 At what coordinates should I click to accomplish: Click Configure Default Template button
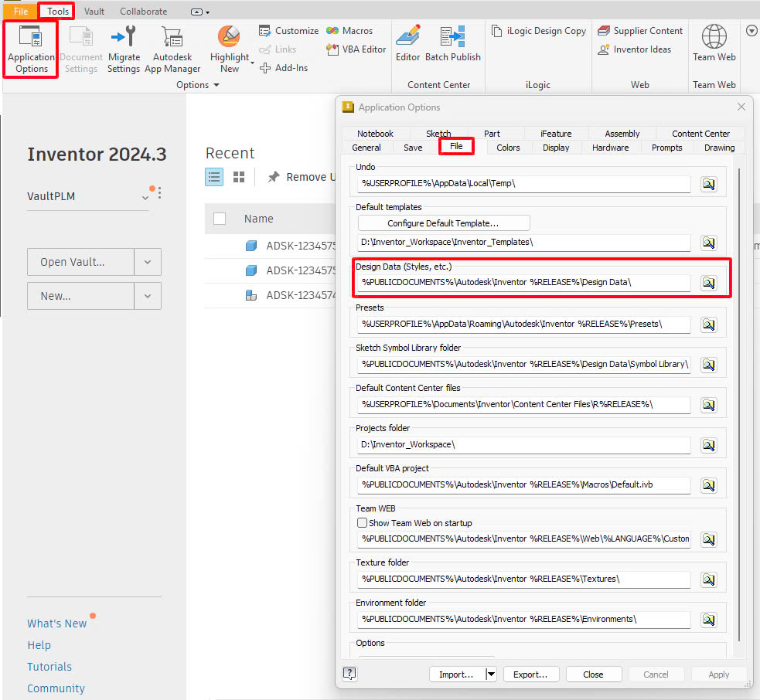(x=444, y=223)
